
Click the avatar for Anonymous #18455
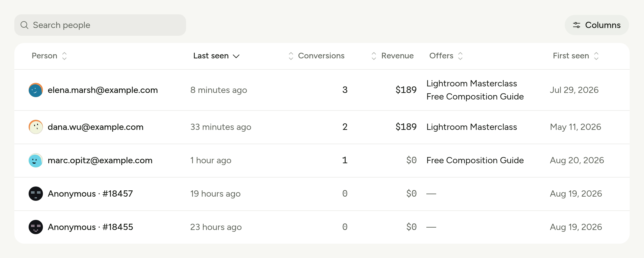36,227
